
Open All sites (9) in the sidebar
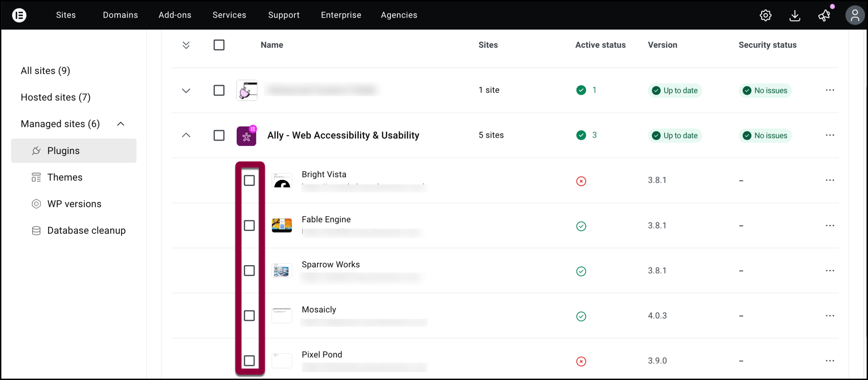45,70
